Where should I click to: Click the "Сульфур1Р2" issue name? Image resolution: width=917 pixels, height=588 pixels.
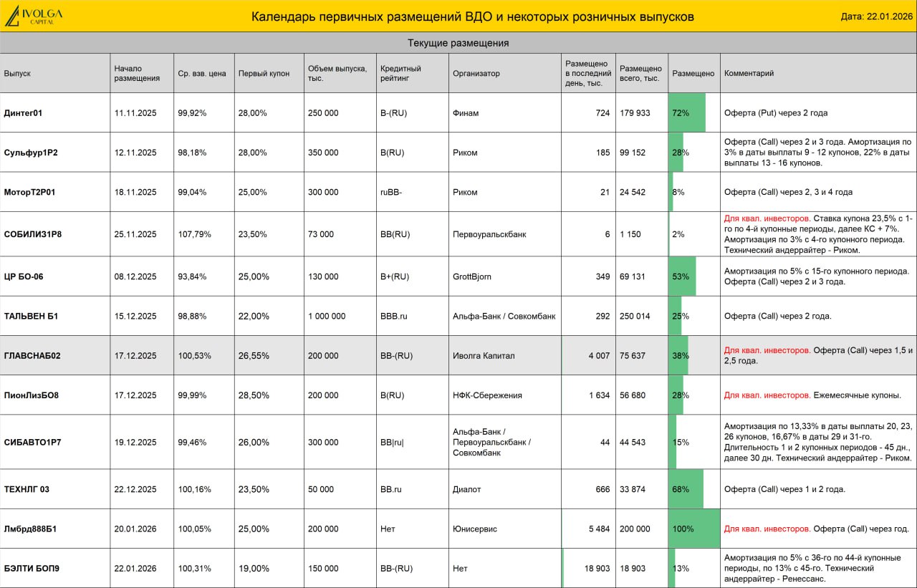[x=31, y=153]
